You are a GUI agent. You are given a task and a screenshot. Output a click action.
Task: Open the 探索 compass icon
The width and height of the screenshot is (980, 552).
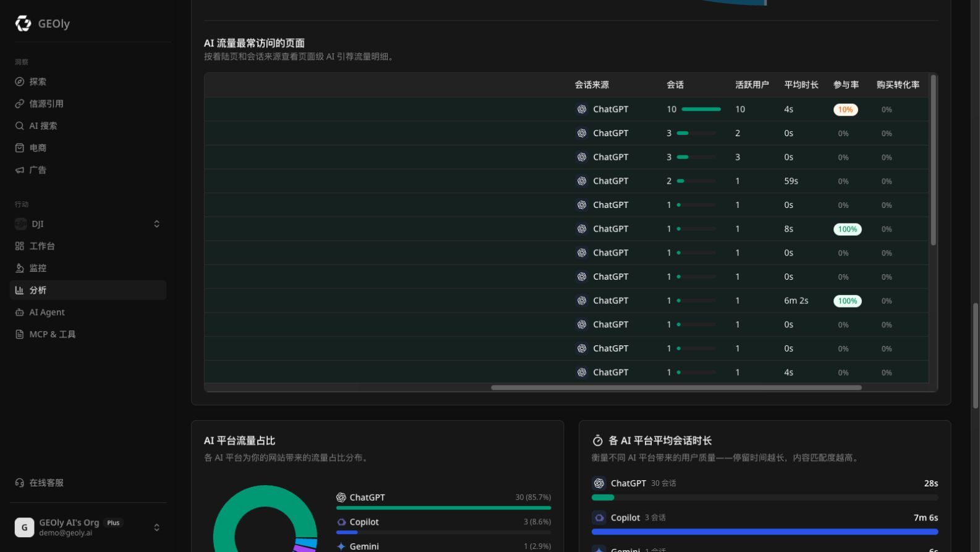[x=20, y=82]
